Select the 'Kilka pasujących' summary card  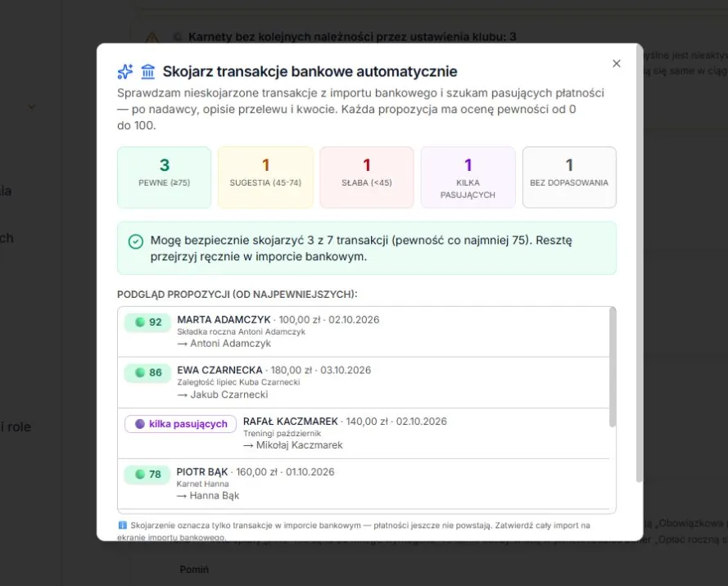pos(468,178)
